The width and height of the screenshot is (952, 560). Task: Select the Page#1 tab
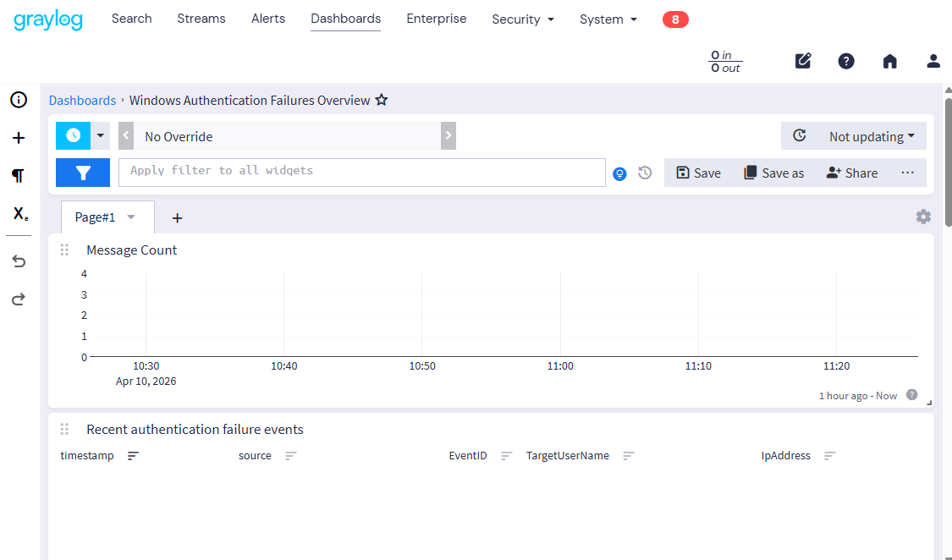[x=96, y=217]
